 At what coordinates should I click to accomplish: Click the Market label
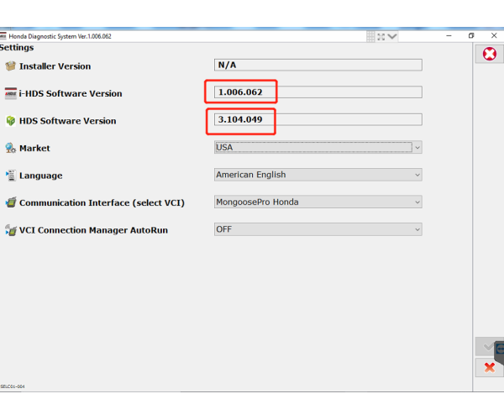(x=34, y=148)
